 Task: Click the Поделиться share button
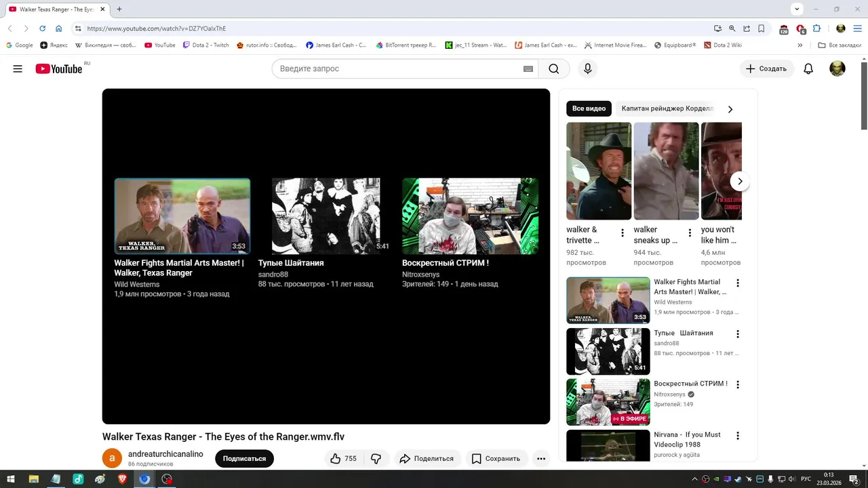(x=426, y=459)
